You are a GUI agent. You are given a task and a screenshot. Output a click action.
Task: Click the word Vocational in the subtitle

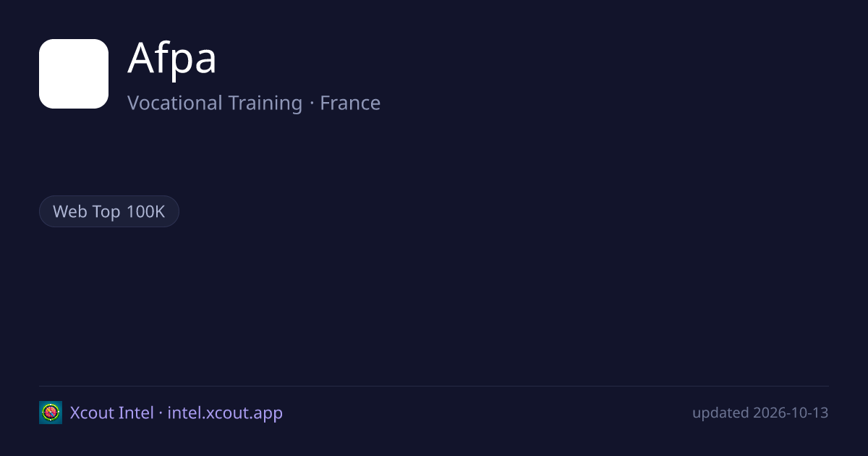tap(175, 103)
